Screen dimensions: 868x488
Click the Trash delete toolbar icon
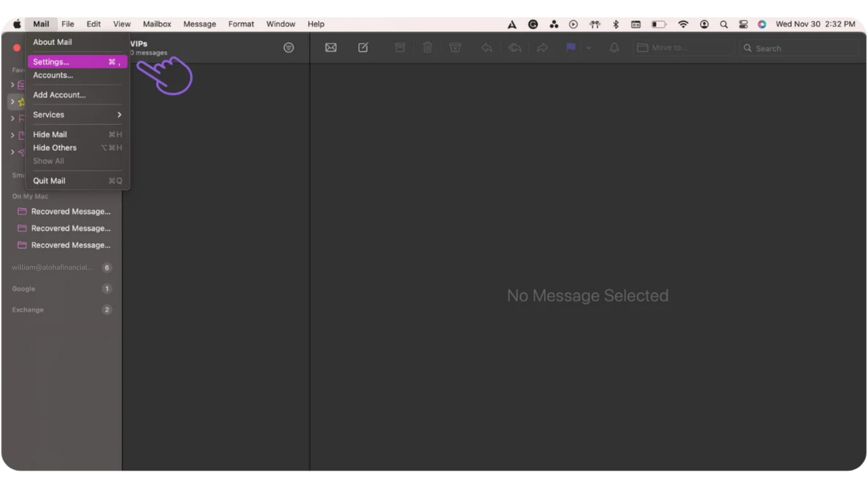(x=427, y=47)
